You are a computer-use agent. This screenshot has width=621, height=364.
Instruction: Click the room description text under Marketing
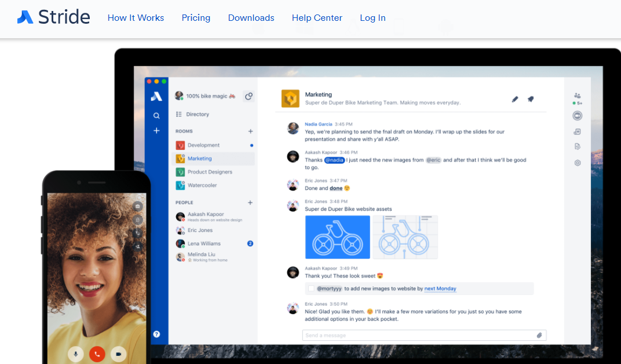coord(382,103)
